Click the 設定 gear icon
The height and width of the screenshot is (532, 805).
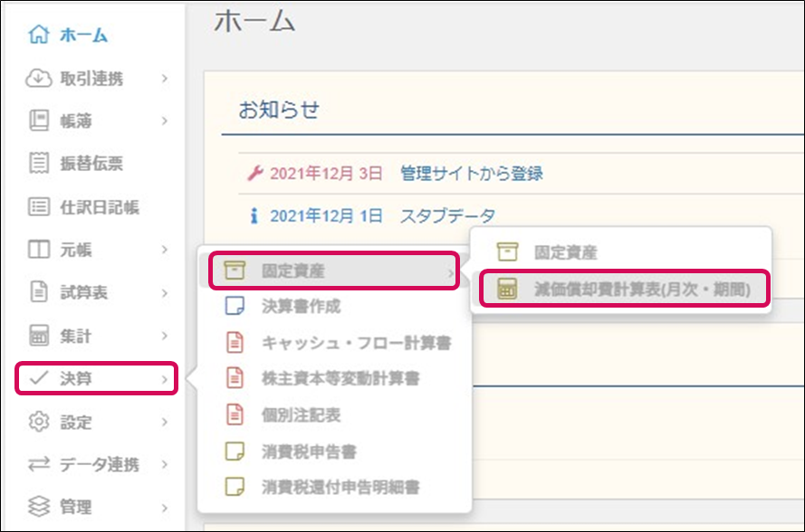[x=39, y=422]
